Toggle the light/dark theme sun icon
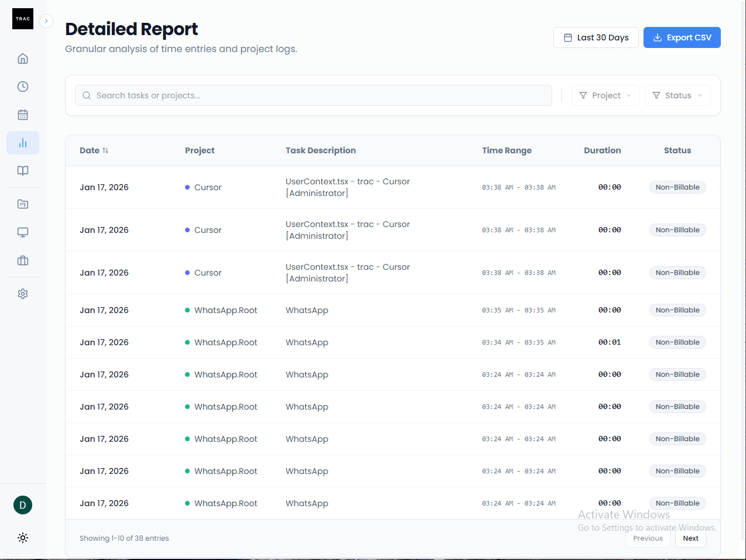This screenshot has height=560, width=746. tap(23, 538)
